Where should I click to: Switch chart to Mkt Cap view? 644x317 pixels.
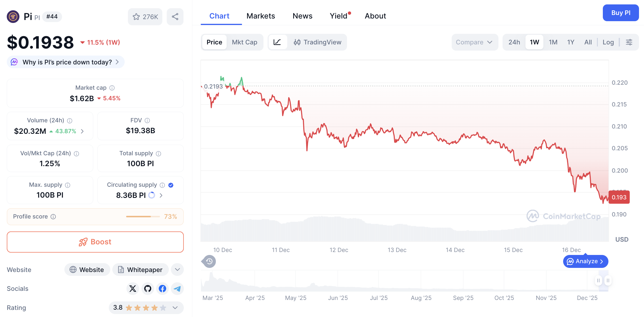[x=244, y=42]
